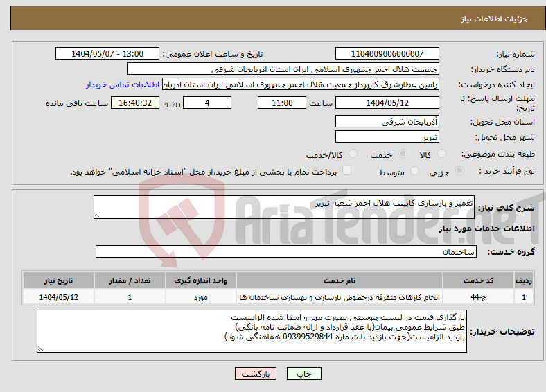The width and height of the screenshot is (546, 392).
Task: Click the تعداد / مقدار column header
Action: click(x=130, y=280)
